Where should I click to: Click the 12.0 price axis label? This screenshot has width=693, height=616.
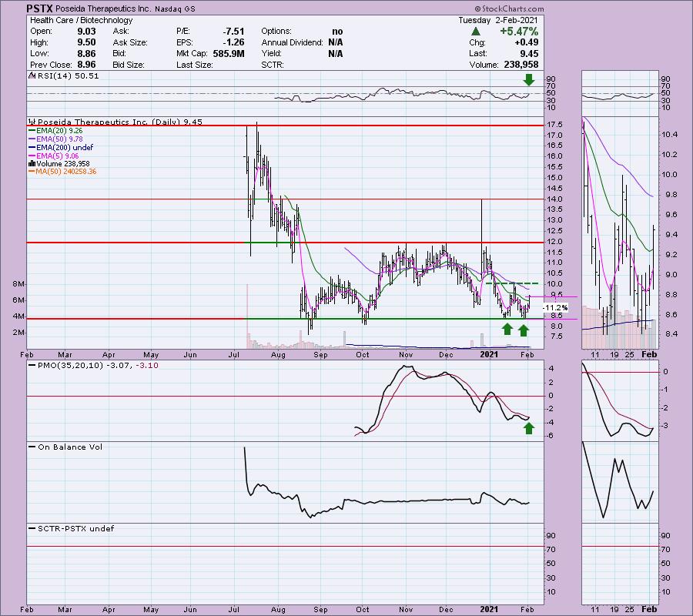coord(554,242)
